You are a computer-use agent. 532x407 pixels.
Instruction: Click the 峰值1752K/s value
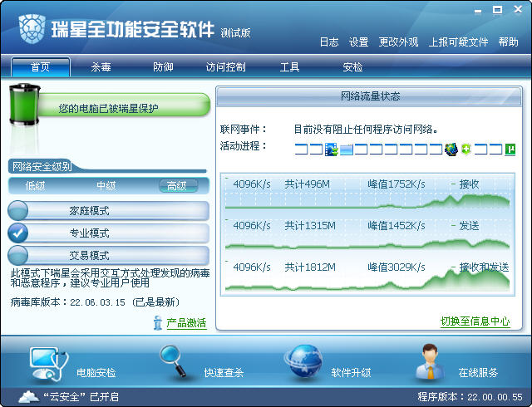pyautogui.click(x=397, y=184)
